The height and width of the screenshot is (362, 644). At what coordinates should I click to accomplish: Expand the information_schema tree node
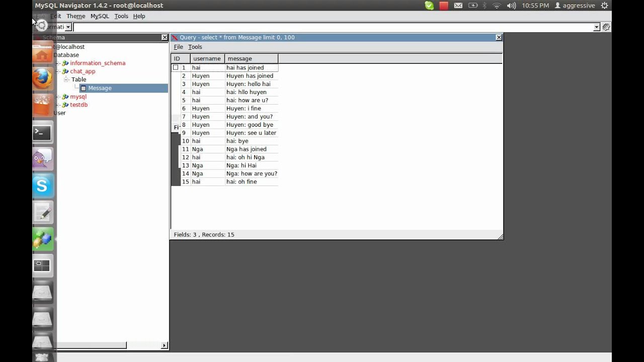click(x=58, y=63)
